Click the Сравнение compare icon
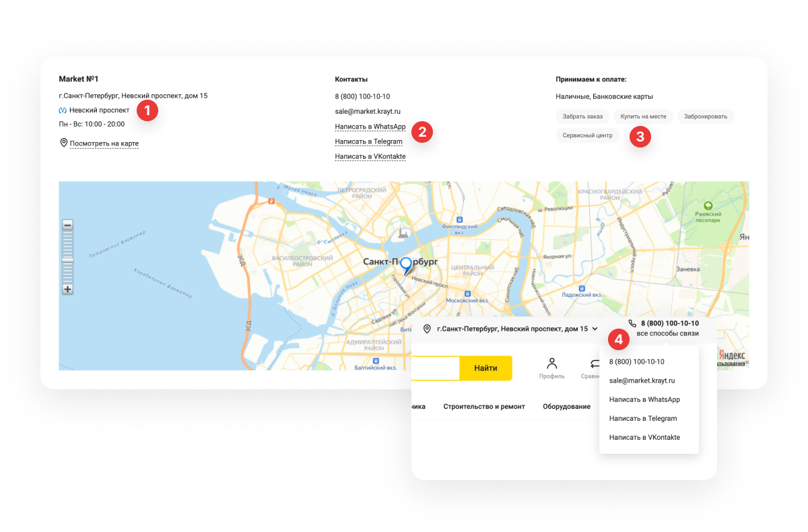Screen dimensions: 808x532 tap(595, 364)
